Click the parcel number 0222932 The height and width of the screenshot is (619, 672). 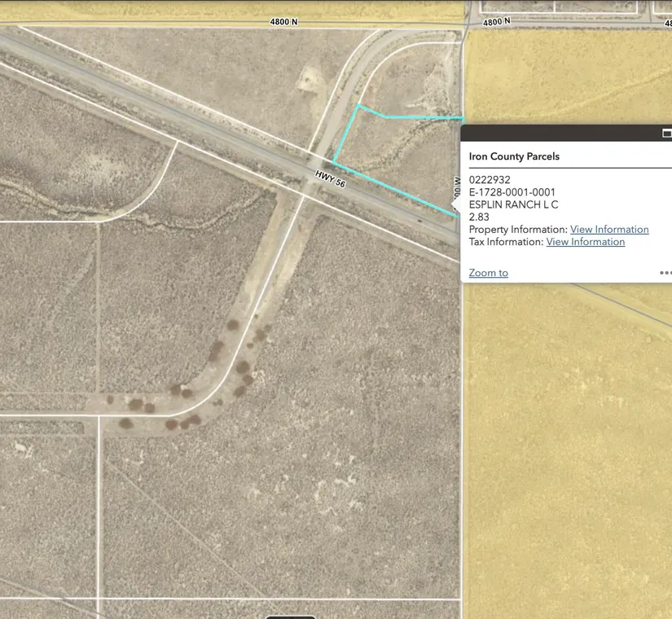[x=490, y=180]
